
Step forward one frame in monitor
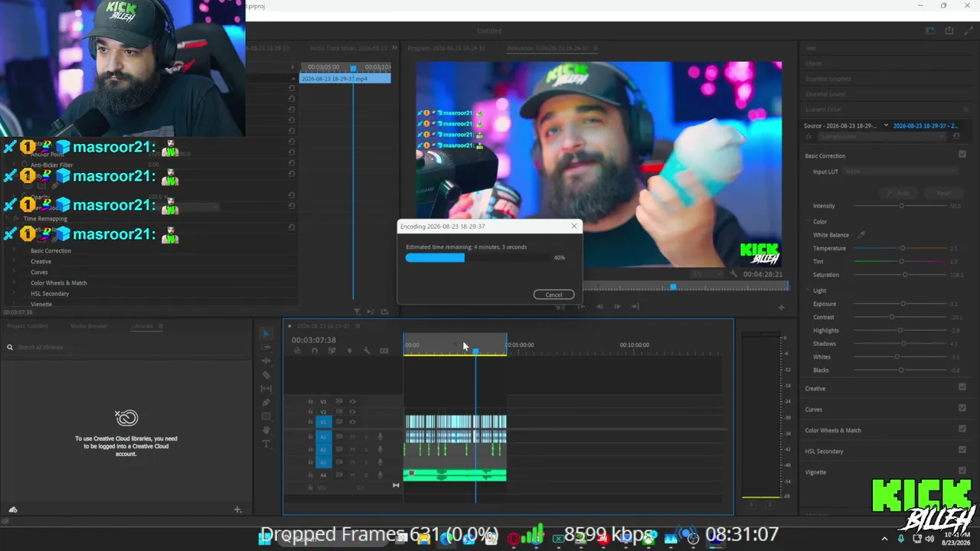617,307
